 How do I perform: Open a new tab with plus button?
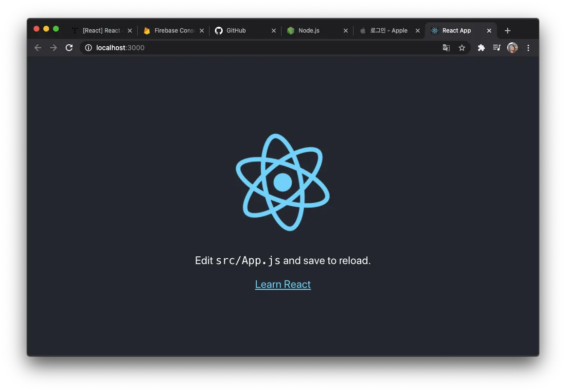pyautogui.click(x=508, y=31)
